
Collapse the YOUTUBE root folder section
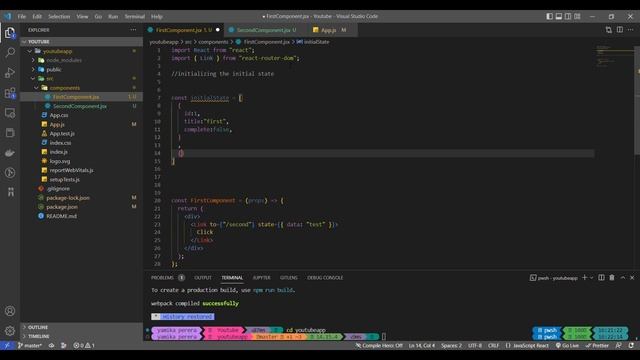(x=82, y=42)
